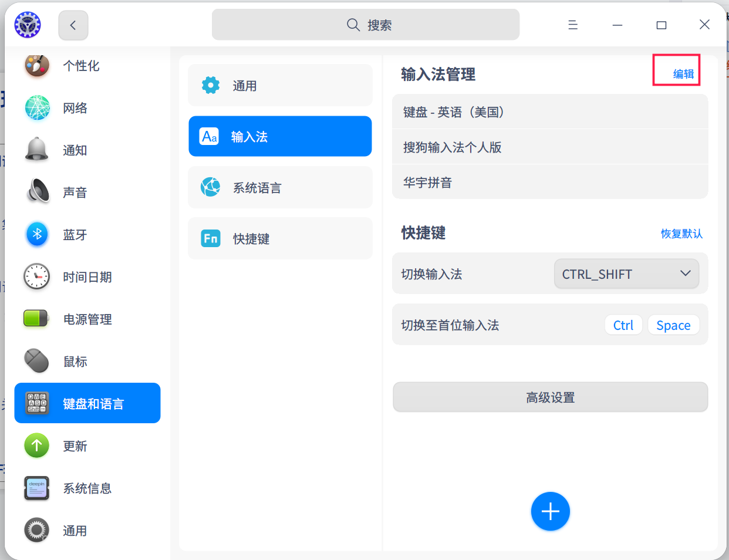Expand the CTRL_SHIFT switch input method dropdown
The image size is (729, 560).
point(626,274)
